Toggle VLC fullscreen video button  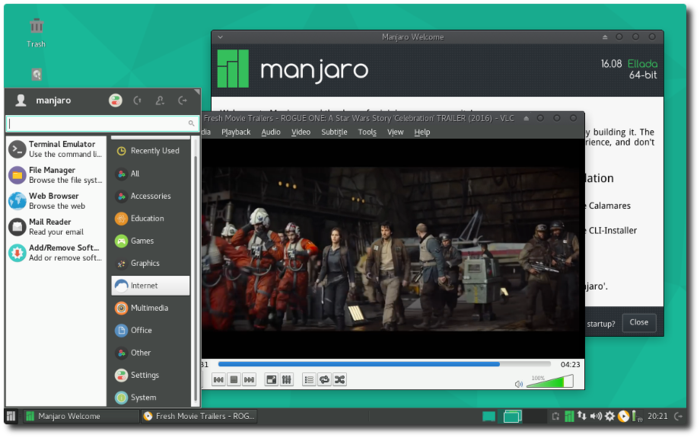point(271,380)
